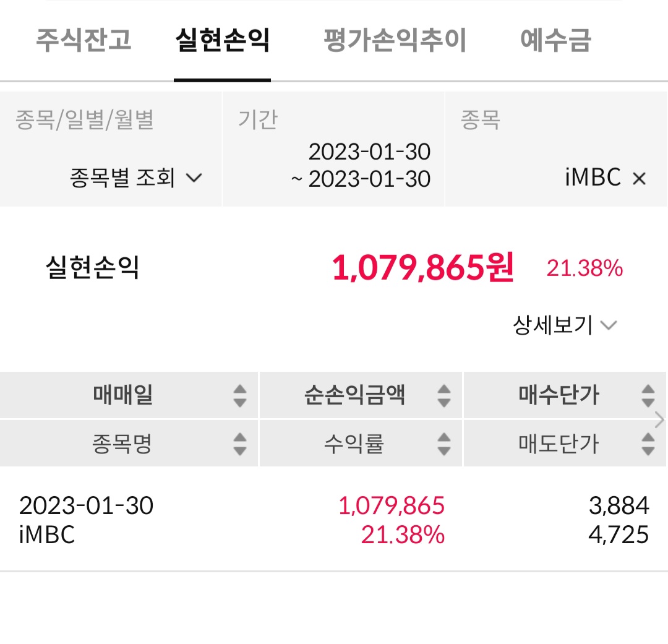Switch to the 주식잔고 tab

(x=83, y=40)
